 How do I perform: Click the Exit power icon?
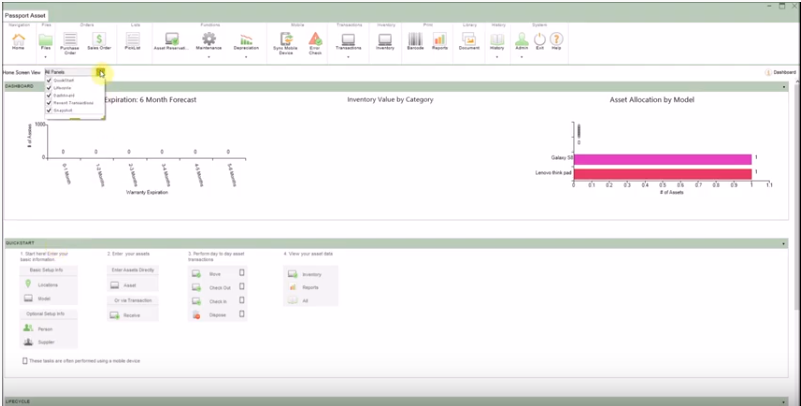coord(540,41)
